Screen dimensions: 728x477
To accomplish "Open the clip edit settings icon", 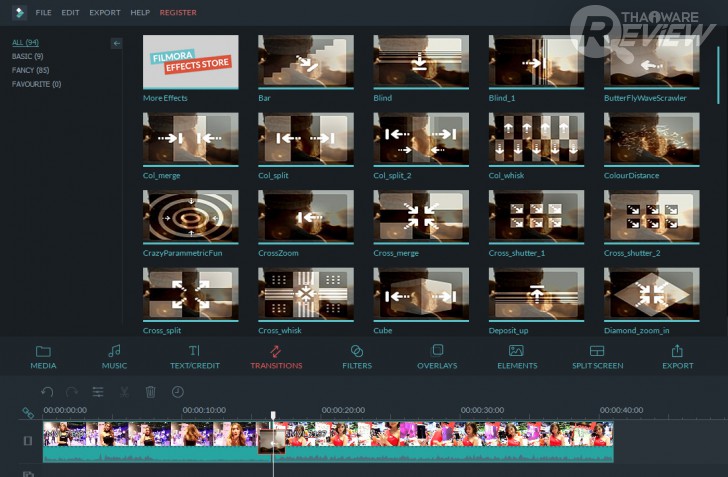I will tap(98, 392).
